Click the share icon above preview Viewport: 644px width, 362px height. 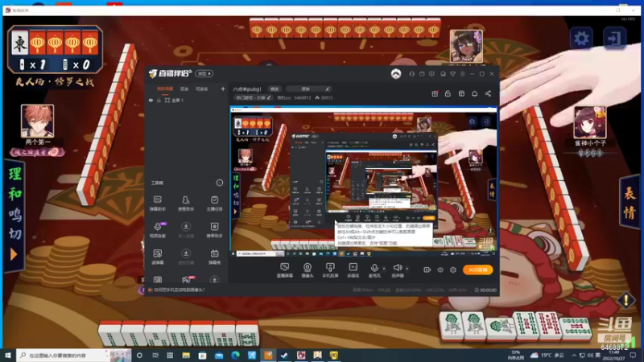tap(488, 93)
